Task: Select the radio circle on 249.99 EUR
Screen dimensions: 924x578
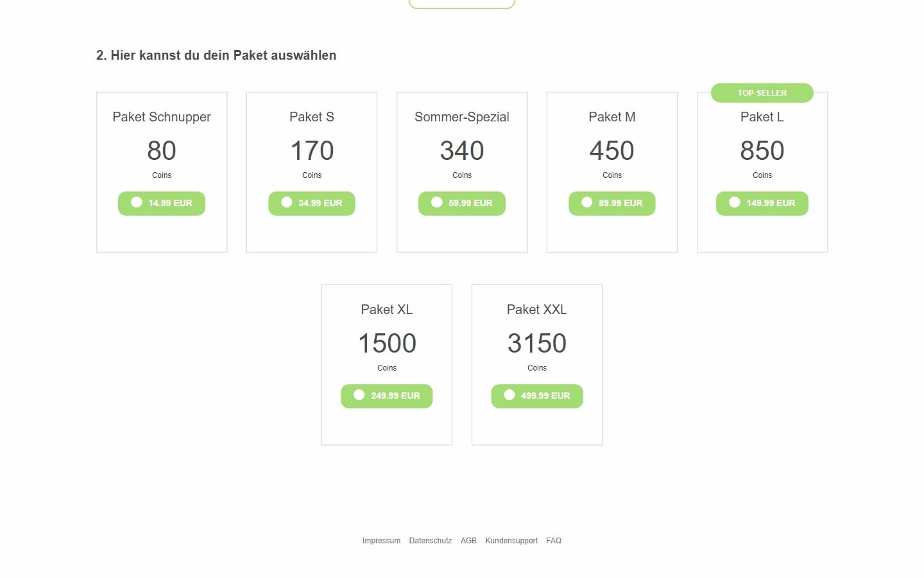Action: [x=359, y=395]
